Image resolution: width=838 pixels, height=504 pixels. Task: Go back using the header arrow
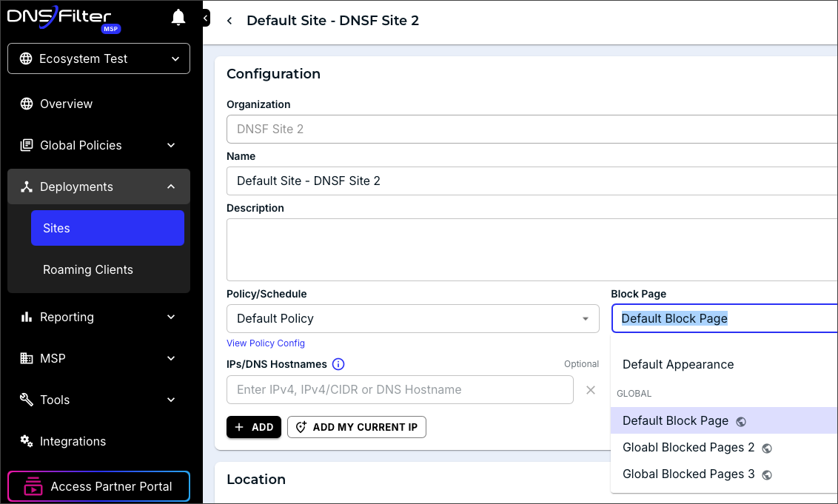(x=229, y=21)
